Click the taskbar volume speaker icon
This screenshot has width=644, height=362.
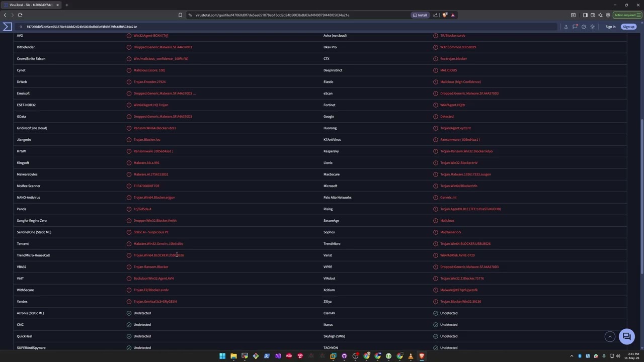[x=618, y=356]
